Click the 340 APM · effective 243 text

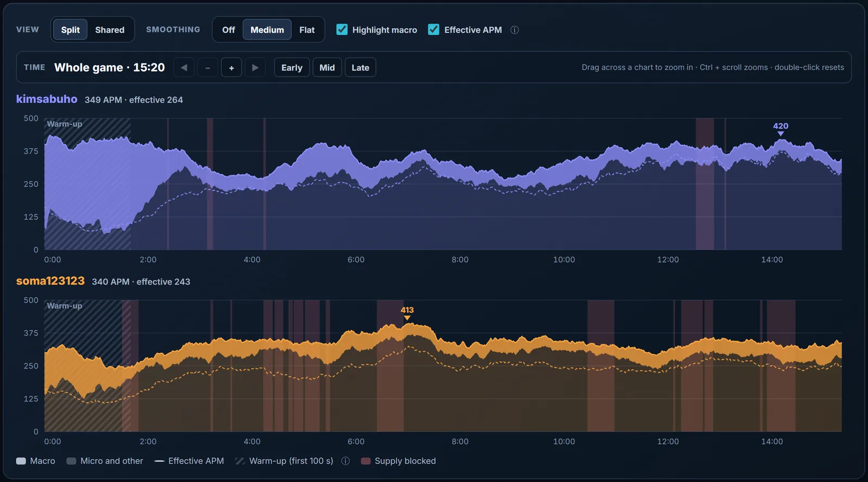pos(141,282)
